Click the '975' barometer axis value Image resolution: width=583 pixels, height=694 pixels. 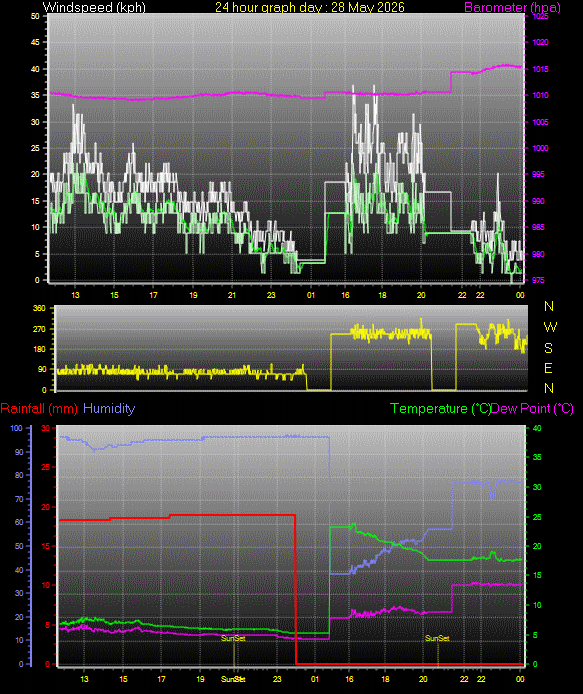(x=538, y=281)
